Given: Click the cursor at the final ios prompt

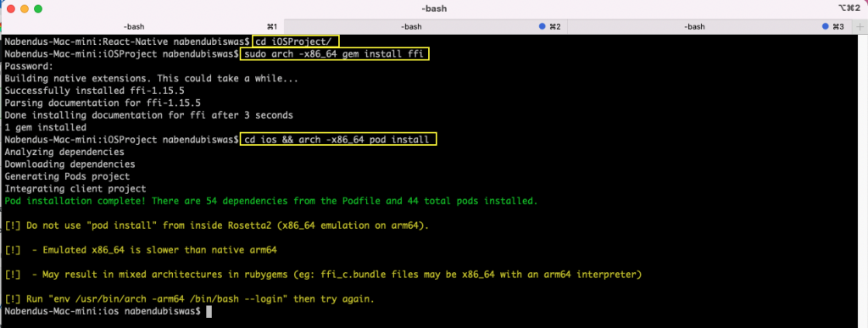Looking at the screenshot, I should pyautogui.click(x=209, y=312).
